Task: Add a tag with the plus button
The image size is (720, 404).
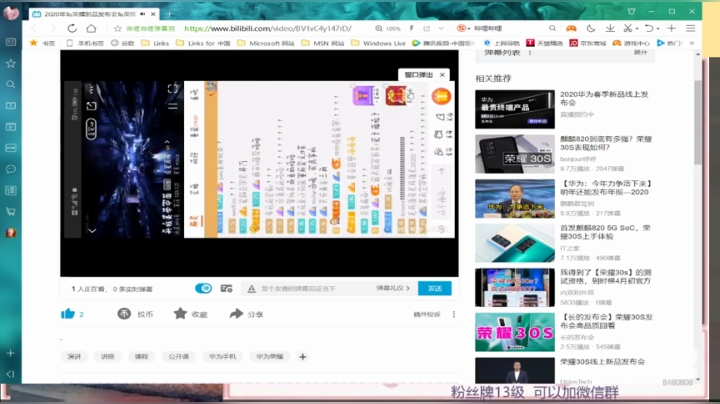Action: [303, 357]
